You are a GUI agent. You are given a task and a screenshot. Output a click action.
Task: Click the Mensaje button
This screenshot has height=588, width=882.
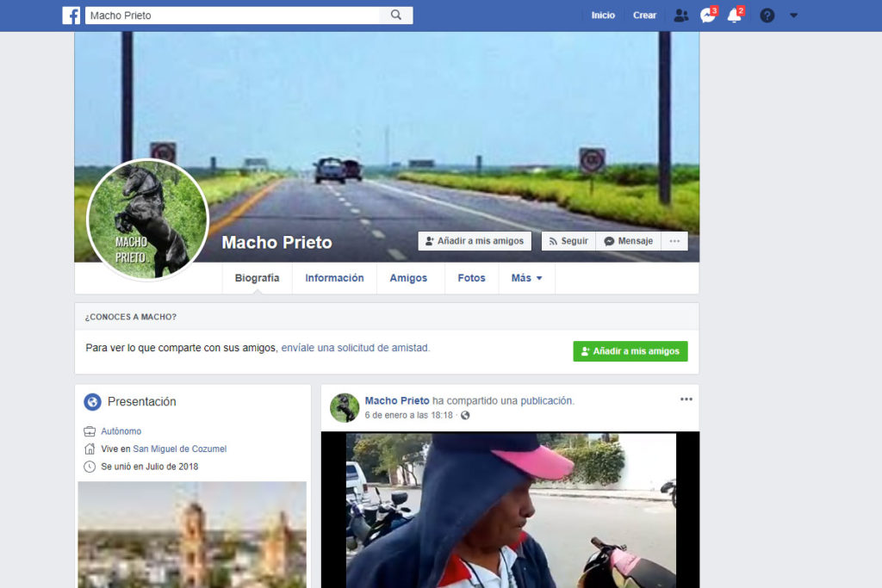click(629, 240)
